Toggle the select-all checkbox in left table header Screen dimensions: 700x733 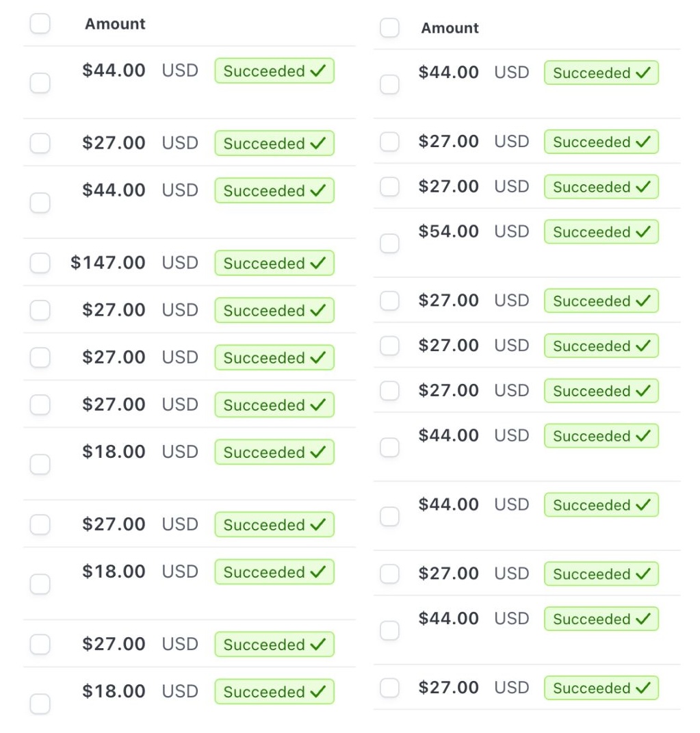(x=40, y=24)
